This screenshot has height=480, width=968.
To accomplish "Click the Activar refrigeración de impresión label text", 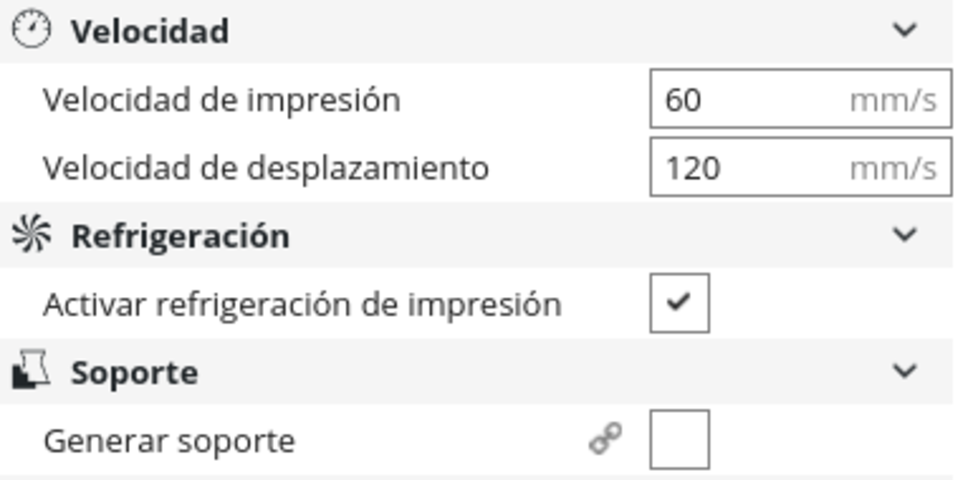I will pos(301,304).
